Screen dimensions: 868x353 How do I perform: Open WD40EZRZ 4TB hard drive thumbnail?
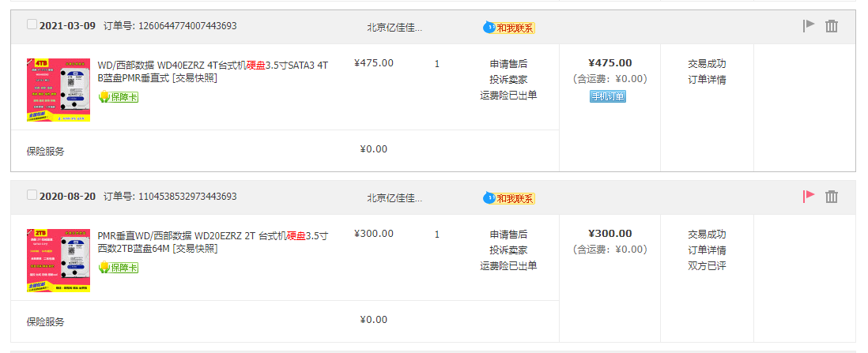(58, 88)
